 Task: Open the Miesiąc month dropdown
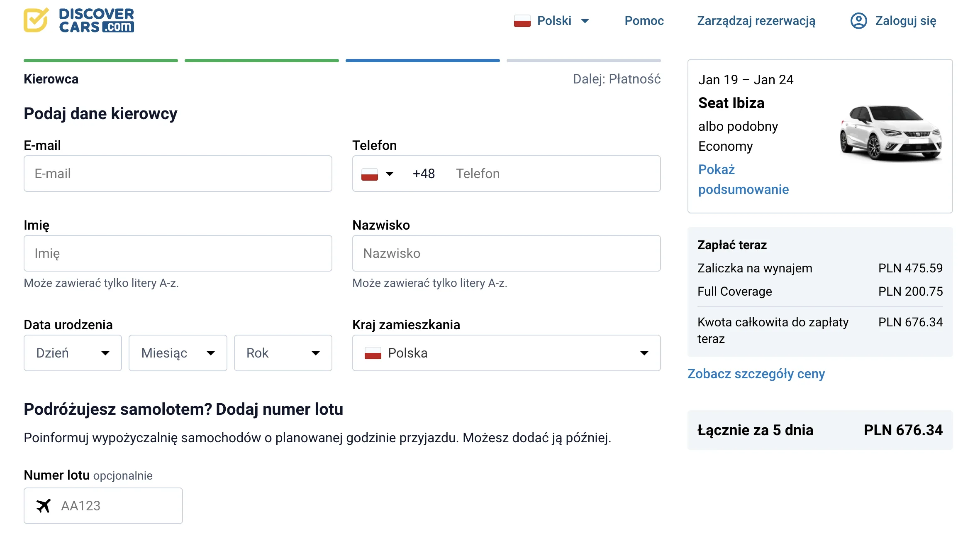[178, 353]
